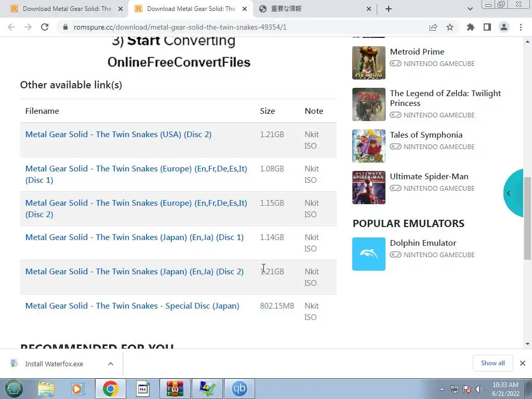This screenshot has height=399, width=532.
Task: Click the NINTENDO GAMECUBE label under Metroid Prime
Action: point(439,63)
